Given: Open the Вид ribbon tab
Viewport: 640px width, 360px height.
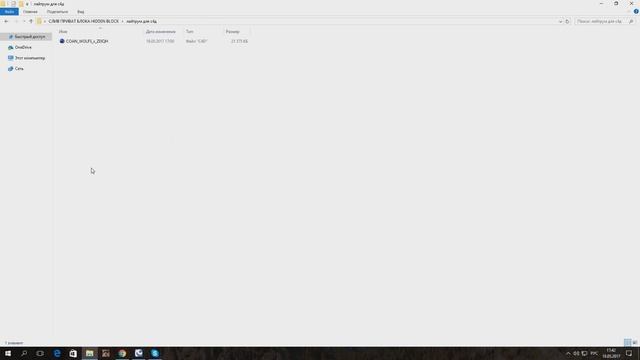Looking at the screenshot, I should [x=80, y=12].
